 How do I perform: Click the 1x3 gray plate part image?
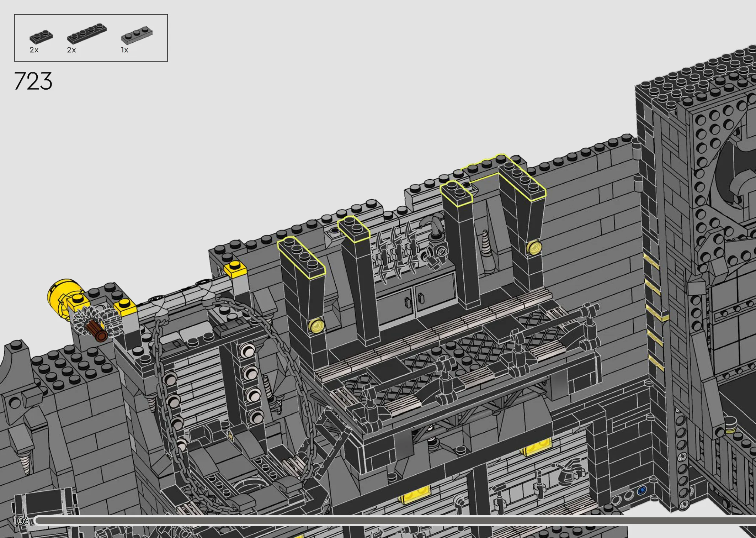tap(137, 35)
